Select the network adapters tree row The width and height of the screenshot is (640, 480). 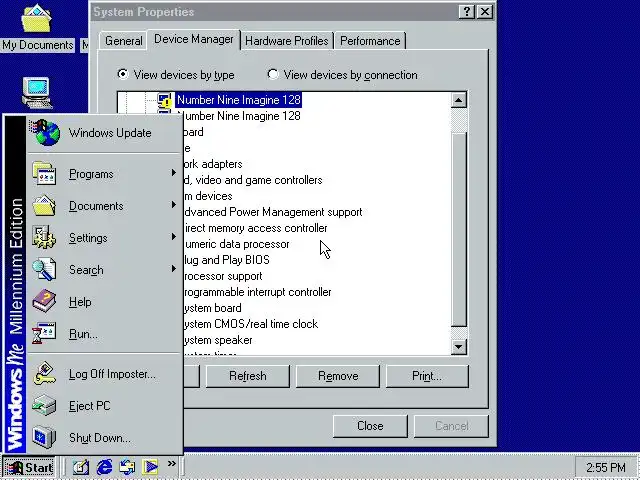(x=212, y=164)
